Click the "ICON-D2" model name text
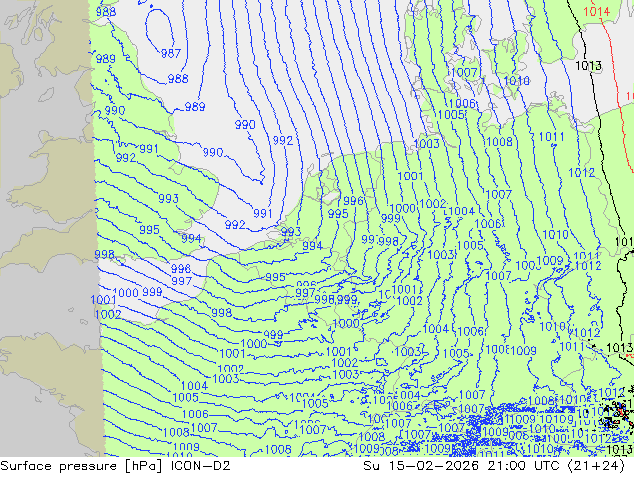This screenshot has width=634, height=490. coord(201,466)
